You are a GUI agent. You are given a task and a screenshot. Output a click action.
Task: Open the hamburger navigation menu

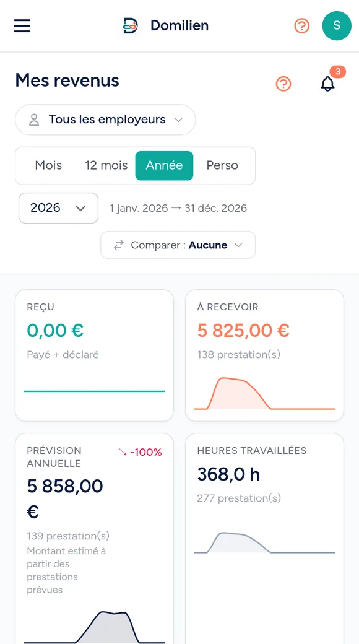tap(22, 25)
